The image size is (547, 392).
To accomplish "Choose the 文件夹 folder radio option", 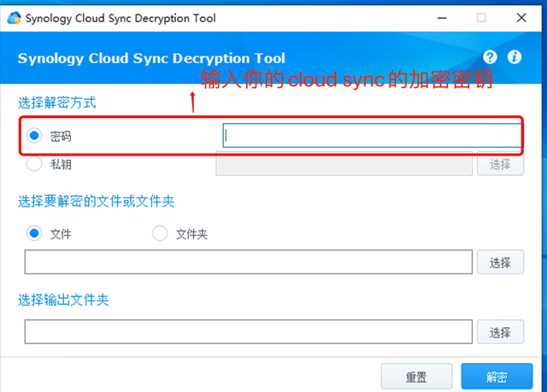I will (x=160, y=233).
